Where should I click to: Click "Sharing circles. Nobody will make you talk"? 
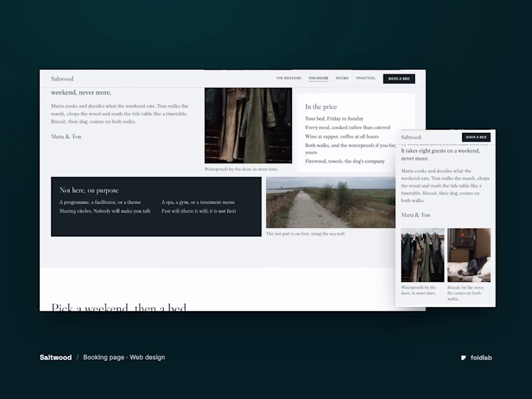pyautogui.click(x=105, y=211)
